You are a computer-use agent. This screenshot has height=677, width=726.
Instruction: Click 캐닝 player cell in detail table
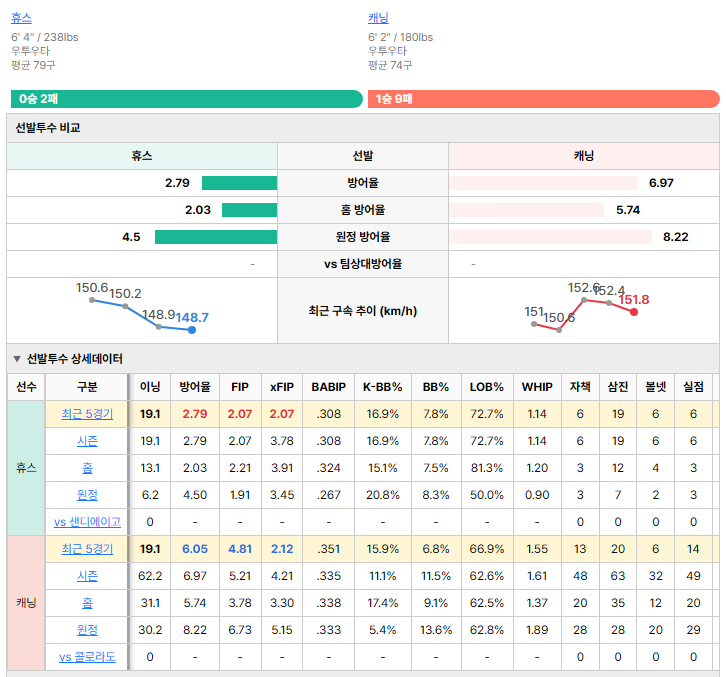pyautogui.click(x=26, y=603)
